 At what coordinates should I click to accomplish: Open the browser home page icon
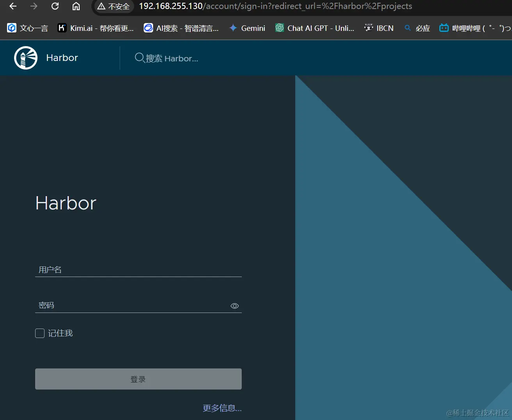point(76,6)
